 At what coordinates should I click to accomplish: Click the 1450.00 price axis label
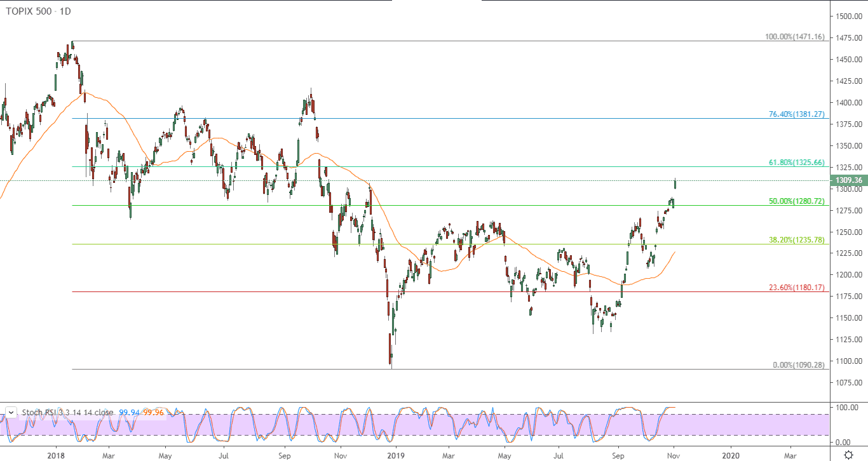coord(850,59)
